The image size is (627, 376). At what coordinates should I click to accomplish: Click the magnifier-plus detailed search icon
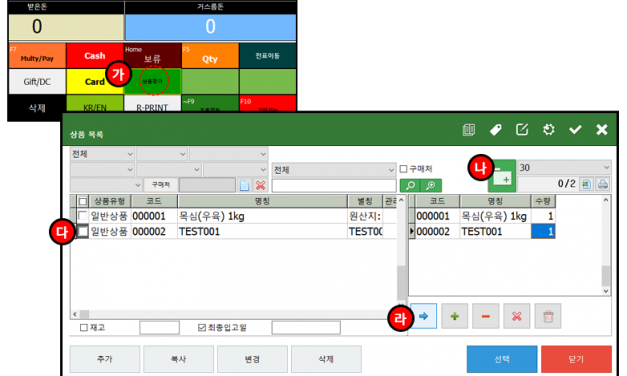pos(431,186)
